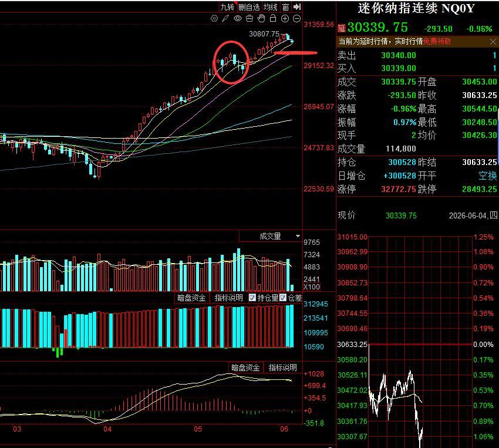This screenshot has height=448, width=499.
Task: Toggle the 持仓量 checkbox
Action: click(x=252, y=298)
